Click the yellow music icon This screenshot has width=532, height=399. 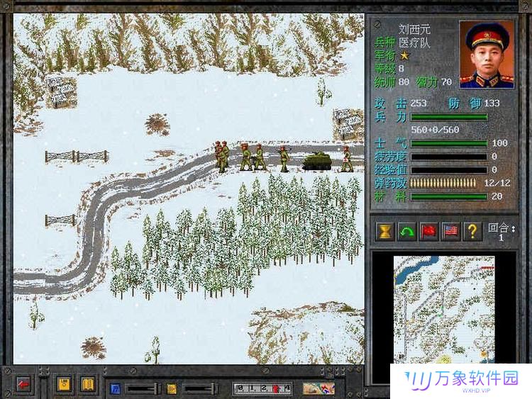tap(172, 388)
